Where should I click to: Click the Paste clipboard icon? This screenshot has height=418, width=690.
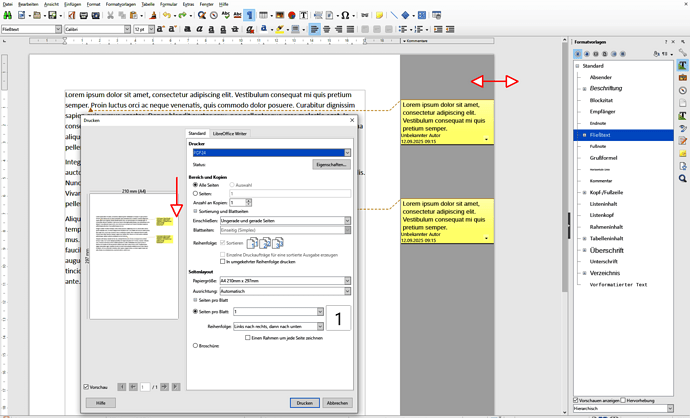133,15
